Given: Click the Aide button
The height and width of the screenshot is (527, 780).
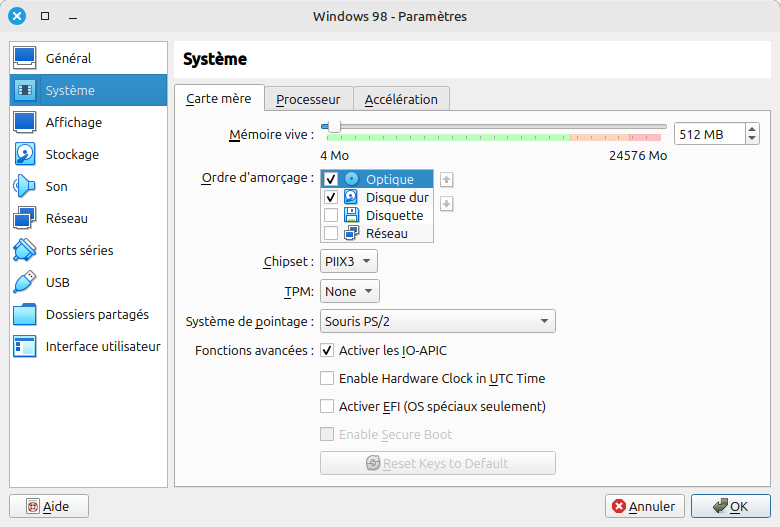Looking at the screenshot, I should [x=49, y=506].
